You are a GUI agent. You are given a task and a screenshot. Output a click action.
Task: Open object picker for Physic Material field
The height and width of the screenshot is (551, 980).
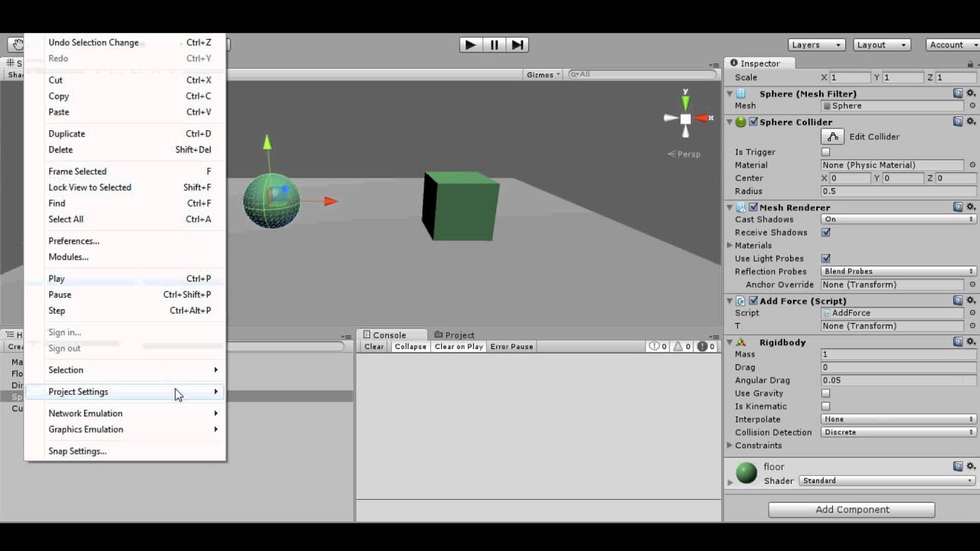pos(972,165)
